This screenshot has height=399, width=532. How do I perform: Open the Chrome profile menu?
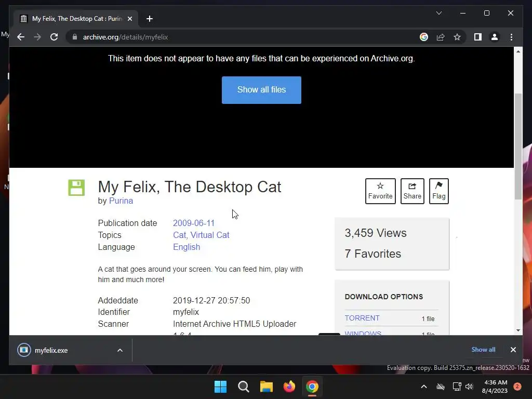(495, 37)
